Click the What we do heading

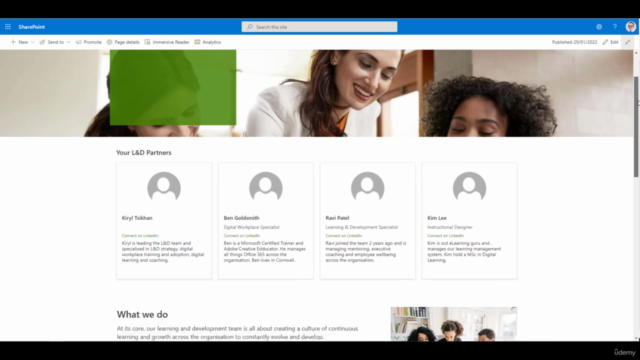pyautogui.click(x=142, y=314)
